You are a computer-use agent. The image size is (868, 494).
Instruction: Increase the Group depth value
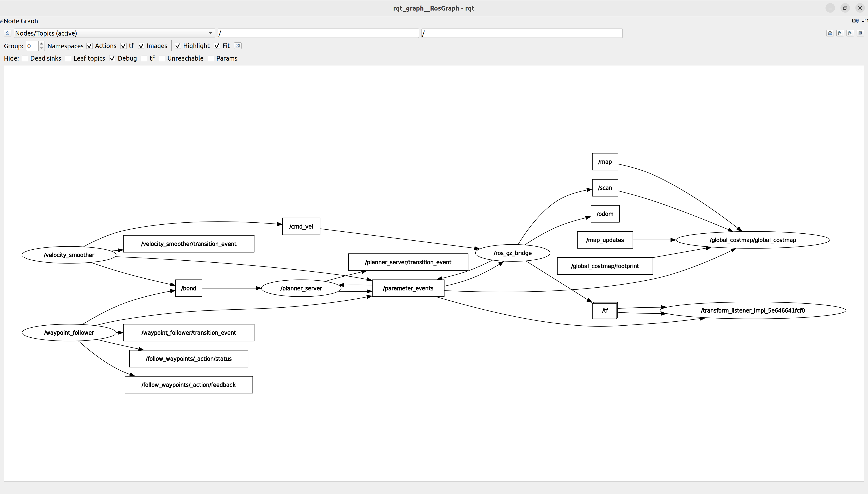[41, 43]
